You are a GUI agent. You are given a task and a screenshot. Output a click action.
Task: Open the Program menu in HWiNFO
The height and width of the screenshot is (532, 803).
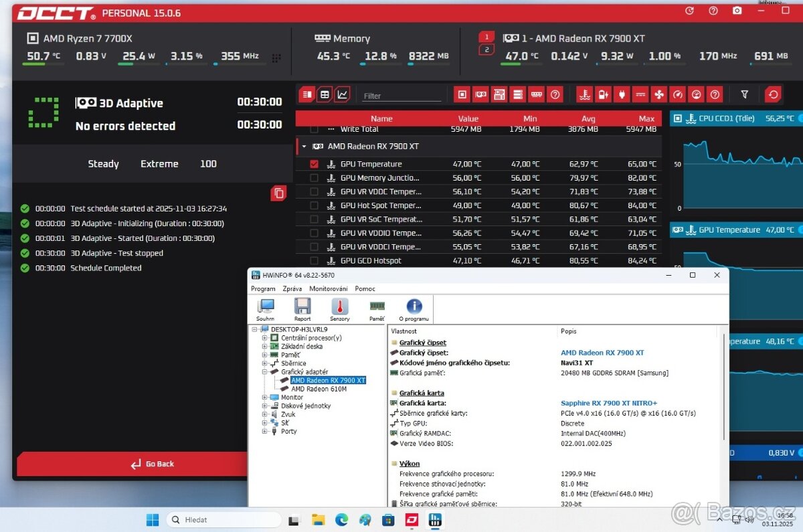[x=263, y=288]
